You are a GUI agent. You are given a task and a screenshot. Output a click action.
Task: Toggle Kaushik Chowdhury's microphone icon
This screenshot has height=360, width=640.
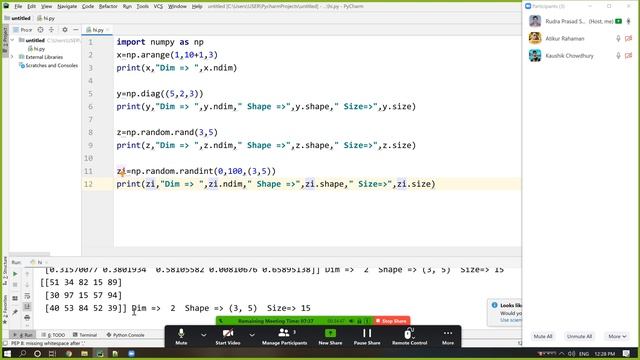pyautogui.click(x=618, y=56)
